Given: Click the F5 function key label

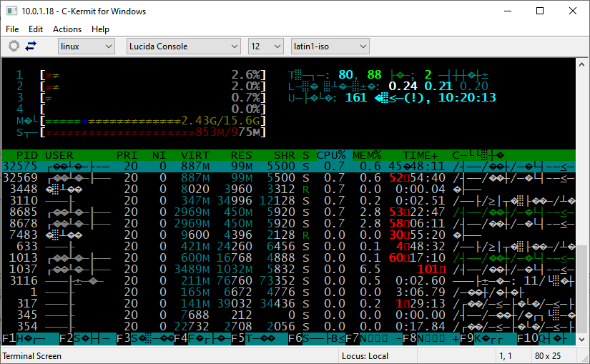Looking at the screenshot, I should [238, 338].
